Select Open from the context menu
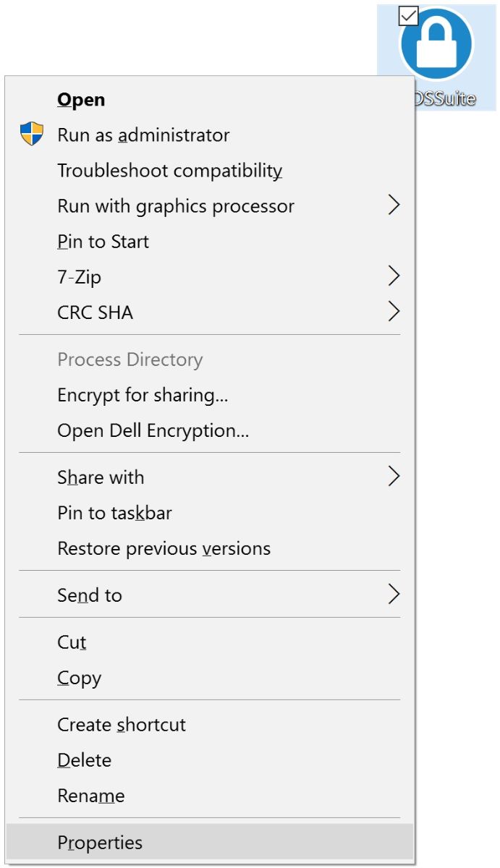Image resolution: width=500 pixels, height=868 pixels. [80, 99]
